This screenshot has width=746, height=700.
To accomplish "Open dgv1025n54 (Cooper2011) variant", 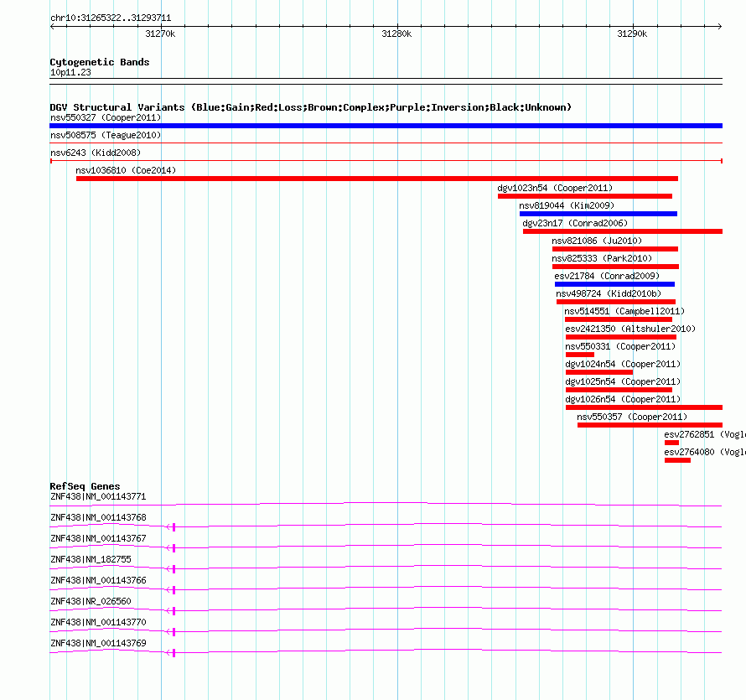I will click(x=623, y=381).
